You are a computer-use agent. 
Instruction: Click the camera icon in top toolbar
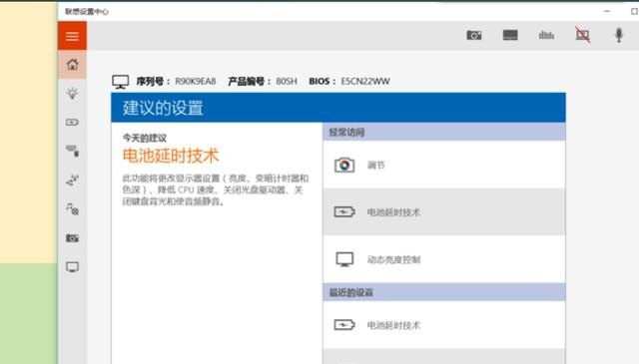(x=474, y=36)
